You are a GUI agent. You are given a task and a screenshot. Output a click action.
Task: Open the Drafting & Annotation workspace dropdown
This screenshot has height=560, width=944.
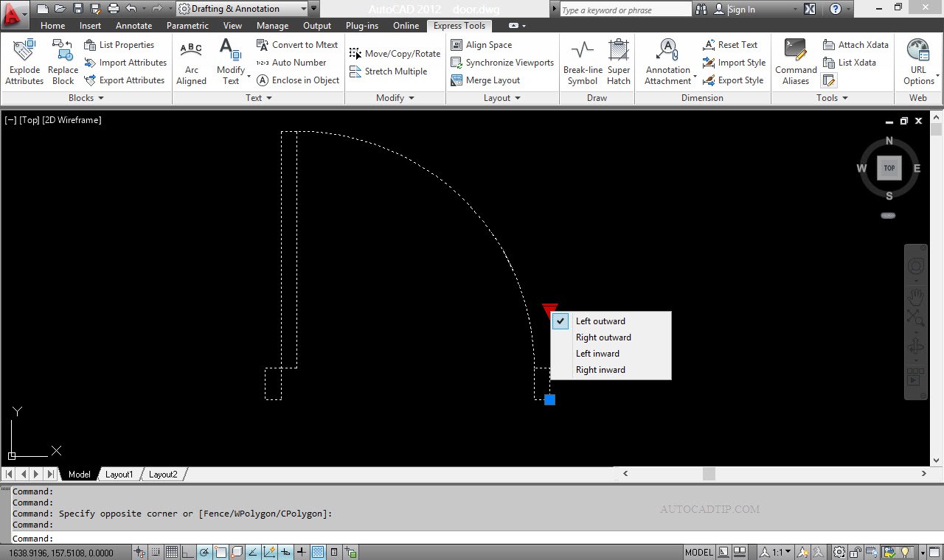[243, 9]
